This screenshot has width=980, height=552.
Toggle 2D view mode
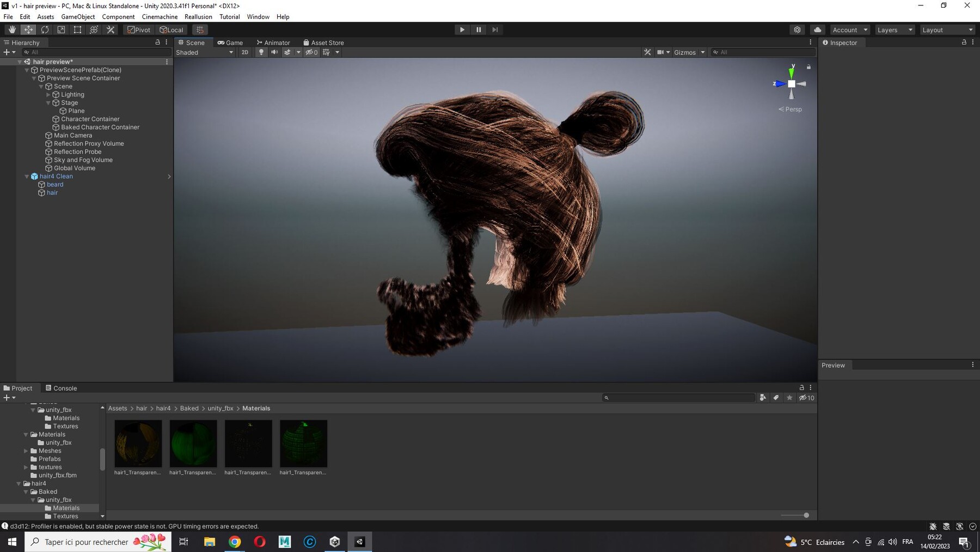click(245, 52)
